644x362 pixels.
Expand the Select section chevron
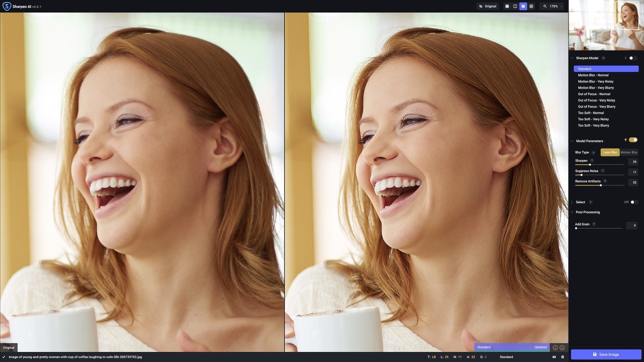(x=572, y=202)
